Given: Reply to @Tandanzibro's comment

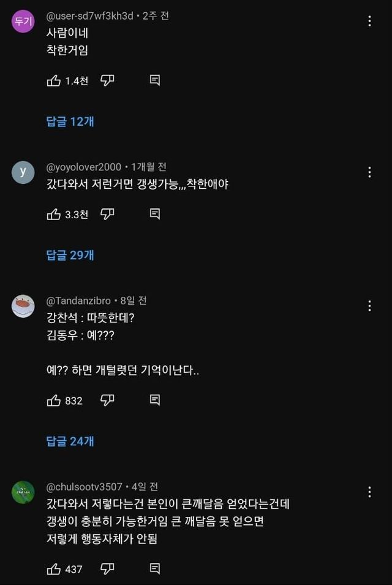Looking at the screenshot, I should click(x=155, y=400).
